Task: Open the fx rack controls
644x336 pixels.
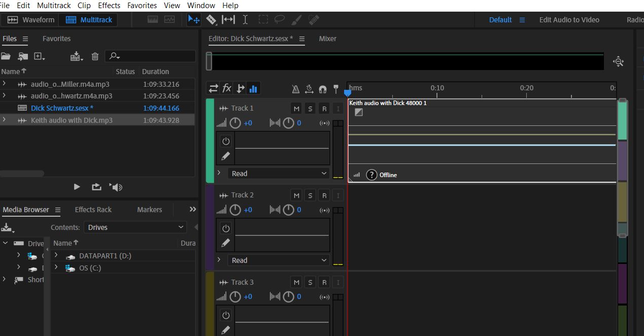Action: [226, 88]
